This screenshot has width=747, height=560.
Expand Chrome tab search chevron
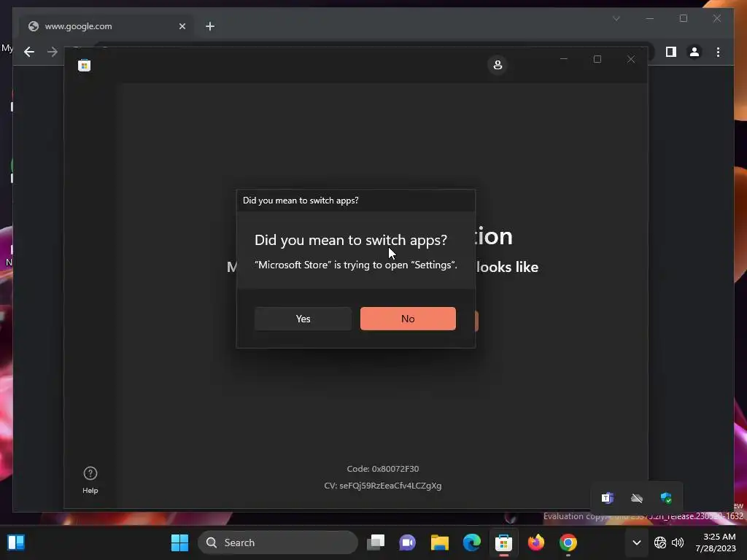pos(616,18)
